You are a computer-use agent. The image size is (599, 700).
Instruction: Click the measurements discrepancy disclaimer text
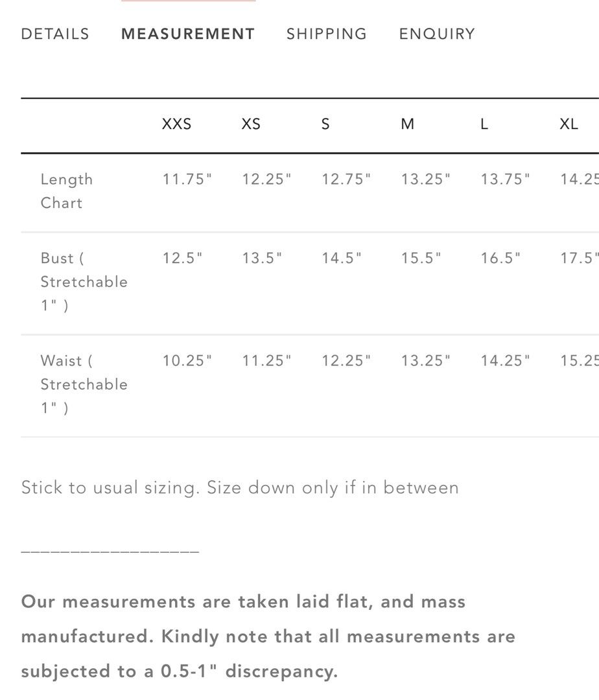pyautogui.click(x=268, y=636)
